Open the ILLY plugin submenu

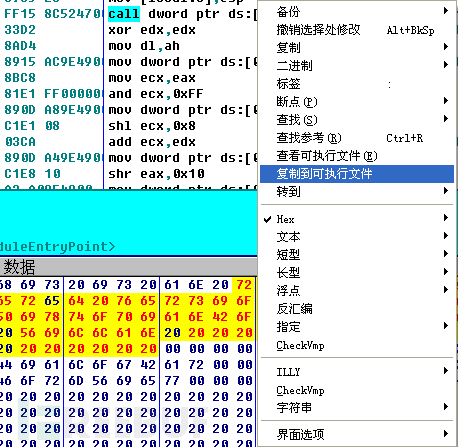pyautogui.click(x=357, y=372)
